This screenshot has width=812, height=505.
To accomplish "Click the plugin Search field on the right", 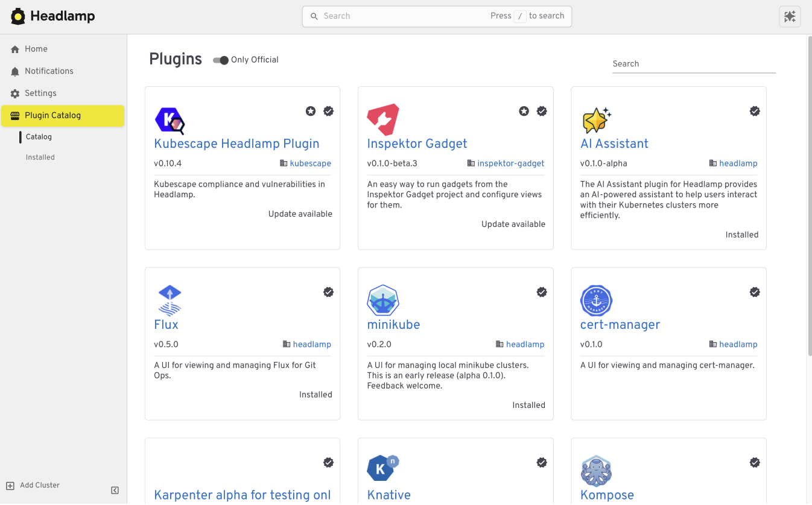I will click(694, 63).
